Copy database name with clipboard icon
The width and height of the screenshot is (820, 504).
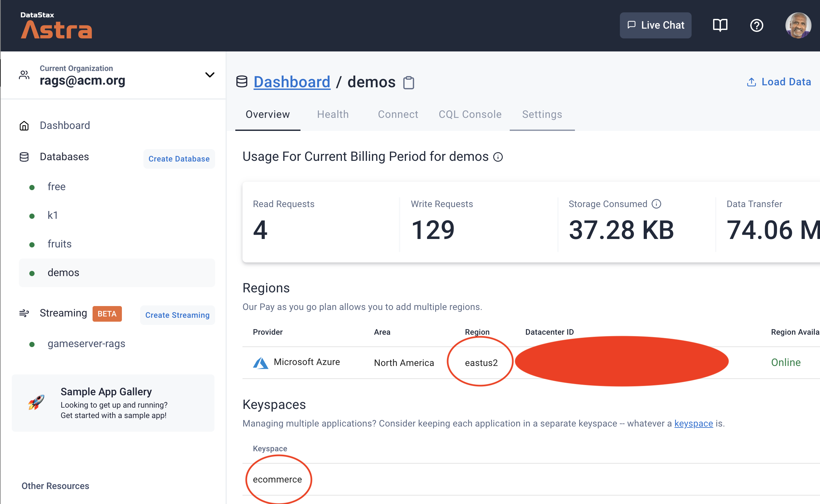point(408,83)
